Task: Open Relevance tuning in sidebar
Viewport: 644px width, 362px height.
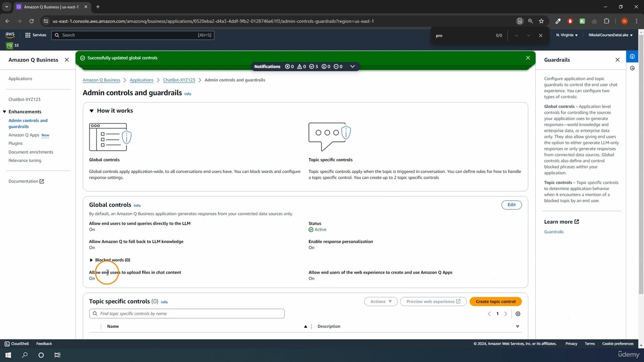Action: click(x=25, y=160)
